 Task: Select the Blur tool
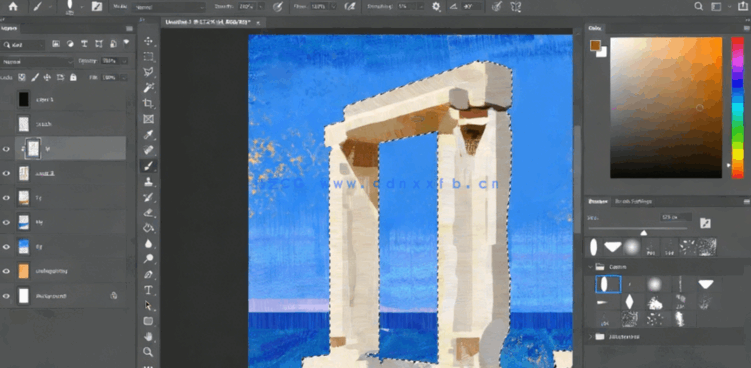point(148,243)
